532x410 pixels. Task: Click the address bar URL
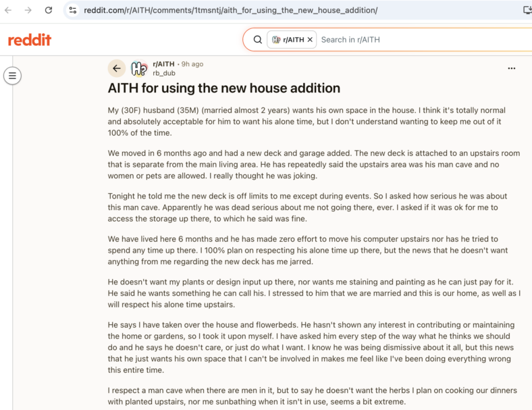(x=230, y=10)
